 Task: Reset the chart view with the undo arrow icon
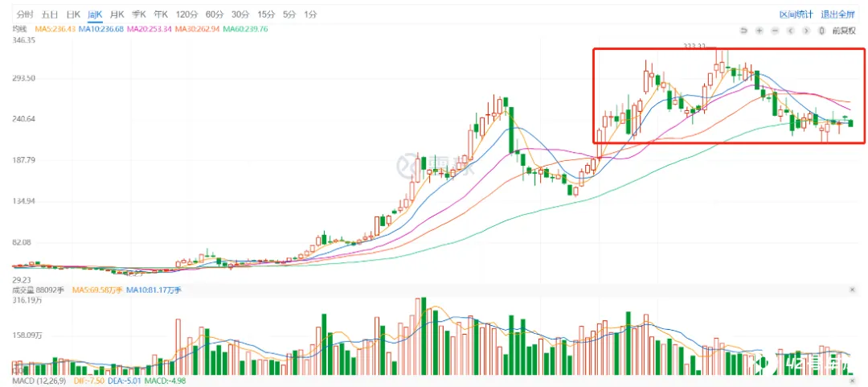[744, 30]
